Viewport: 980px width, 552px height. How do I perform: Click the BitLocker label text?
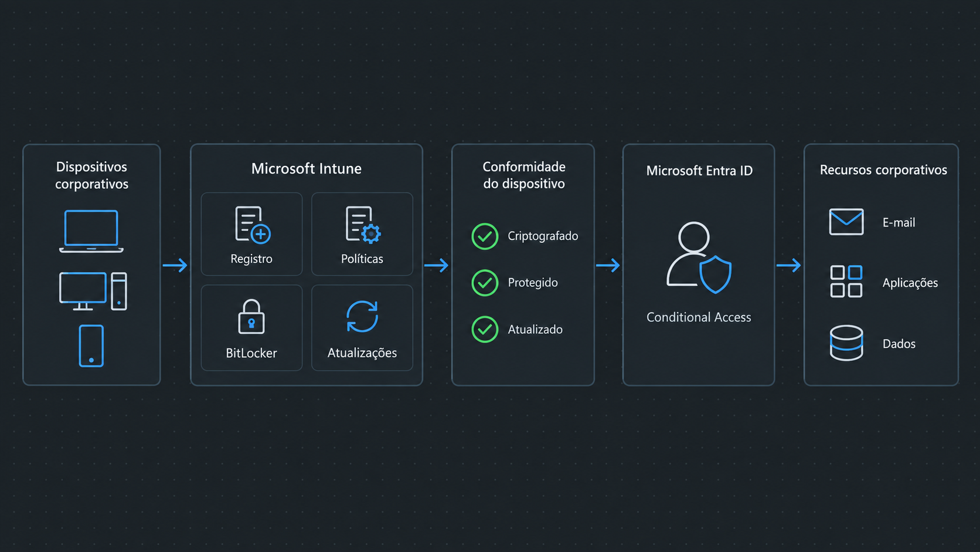coord(251,353)
